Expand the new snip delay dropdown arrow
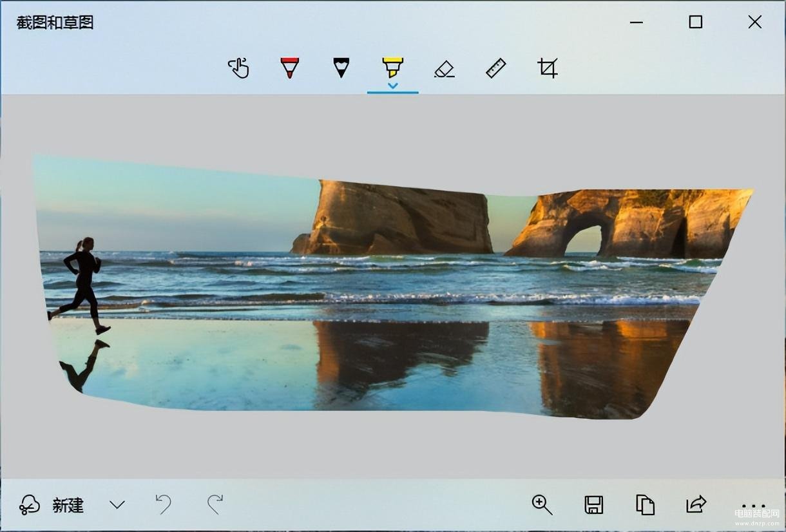The image size is (786, 532). point(117,505)
